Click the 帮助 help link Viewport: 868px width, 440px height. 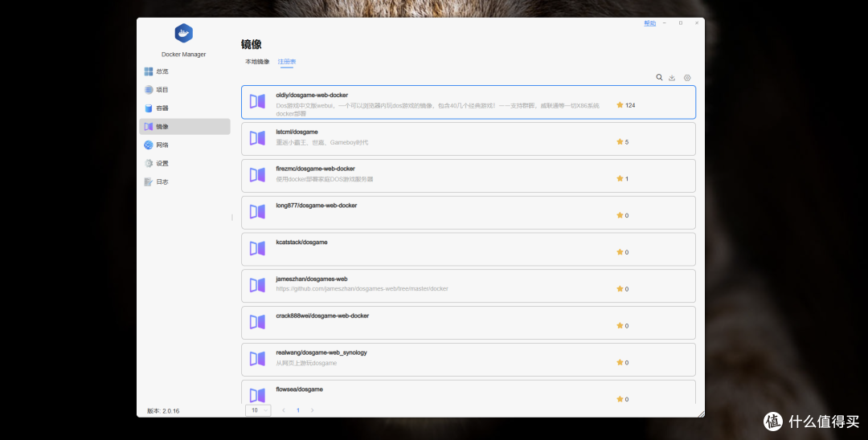pyautogui.click(x=650, y=23)
